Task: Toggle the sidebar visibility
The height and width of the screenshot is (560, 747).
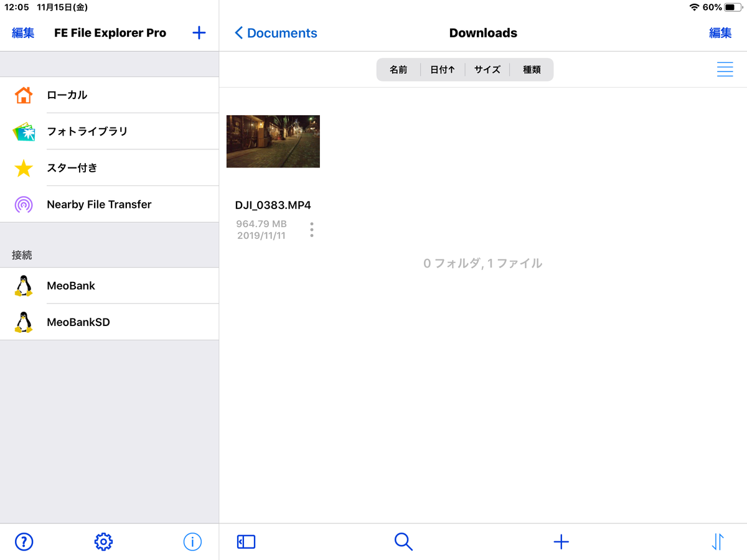Action: [246, 542]
